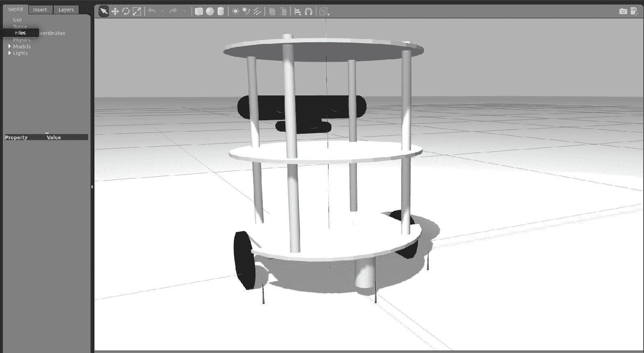Switch to the Insert tab

click(x=40, y=10)
